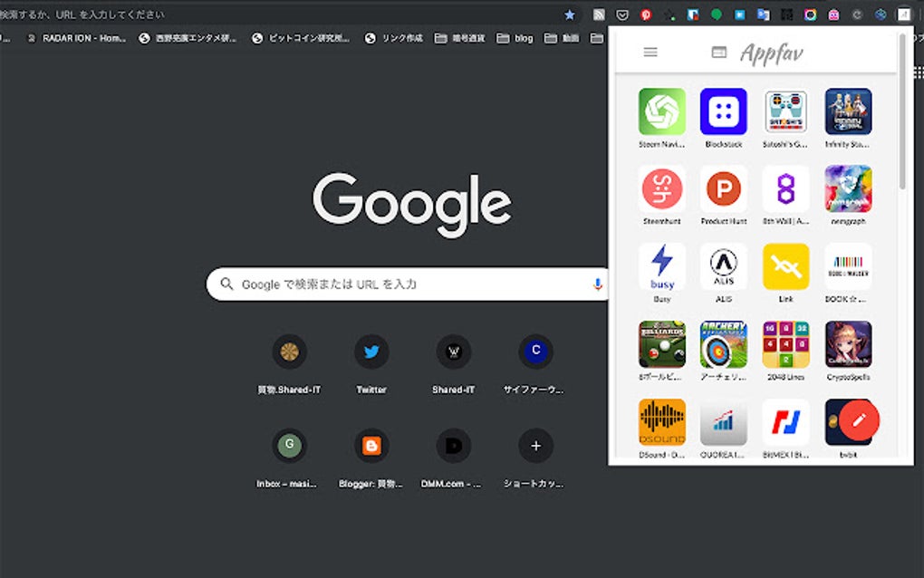This screenshot has width=924, height=578.
Task: Open the 買物.Shared-IT shortcut
Action: (x=289, y=364)
